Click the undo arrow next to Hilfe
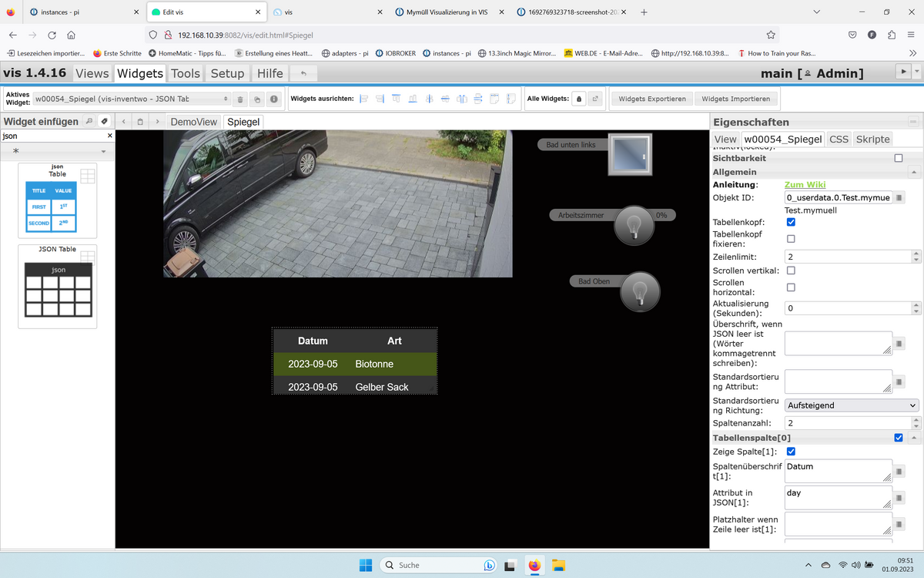Screen dimensions: 924x578 pyautogui.click(x=303, y=74)
